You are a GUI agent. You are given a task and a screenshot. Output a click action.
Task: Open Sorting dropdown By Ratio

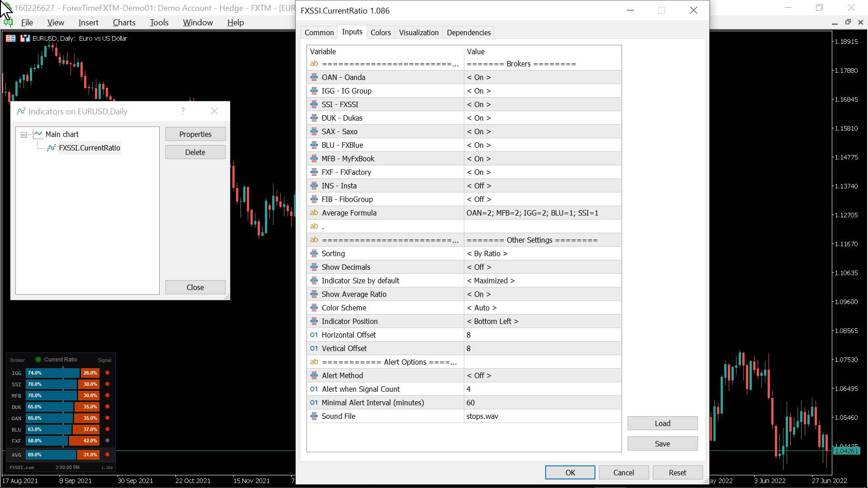point(487,253)
